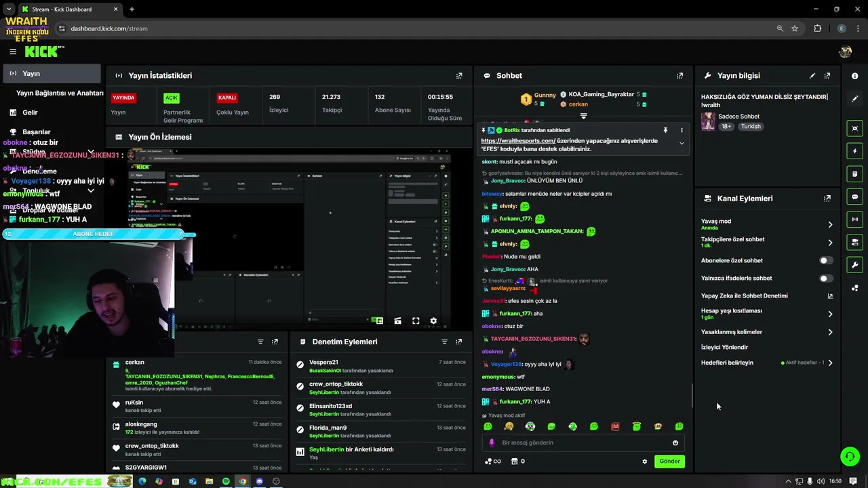Viewport: 868px width, 488px height.
Task: Click the Kick logo
Action: [x=44, y=52]
